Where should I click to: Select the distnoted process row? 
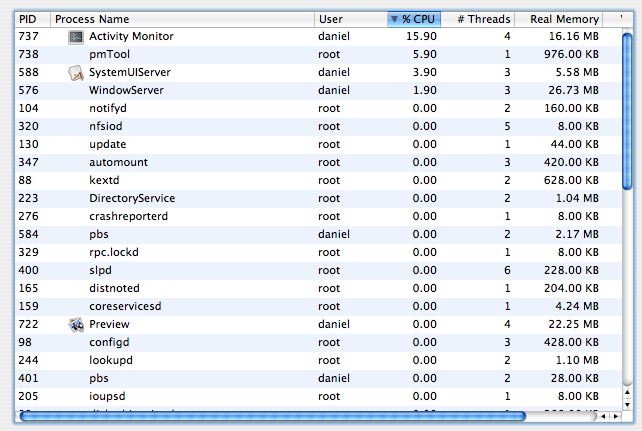(318, 289)
